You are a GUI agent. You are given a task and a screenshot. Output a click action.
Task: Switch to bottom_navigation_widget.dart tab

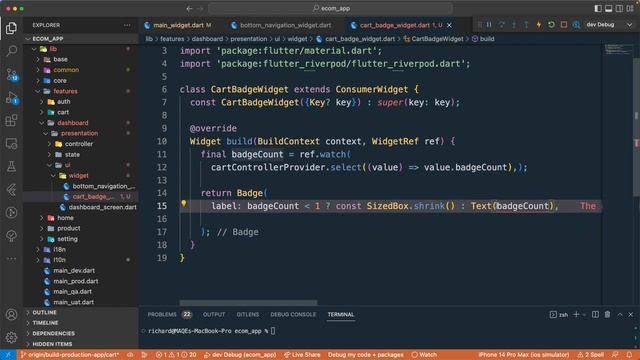click(x=285, y=25)
